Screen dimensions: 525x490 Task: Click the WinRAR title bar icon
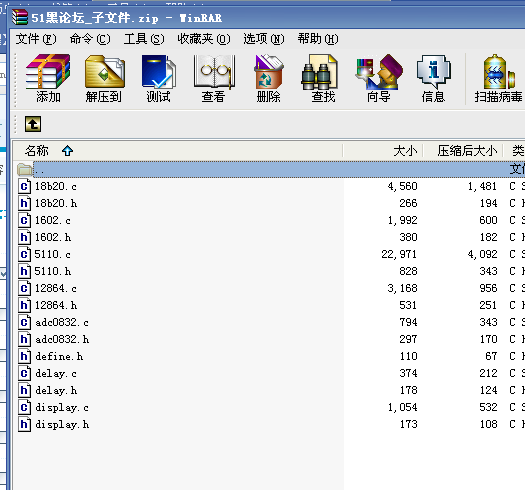pos(19,17)
